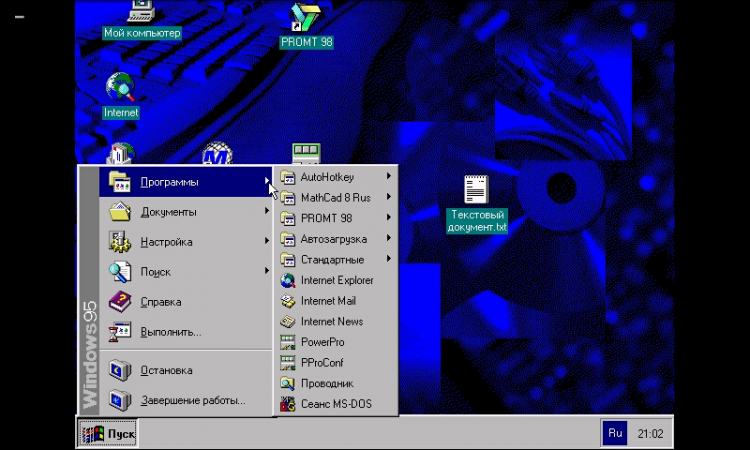Click the Internet Explorer globe icon
The width and height of the screenshot is (750, 450).
(x=287, y=280)
